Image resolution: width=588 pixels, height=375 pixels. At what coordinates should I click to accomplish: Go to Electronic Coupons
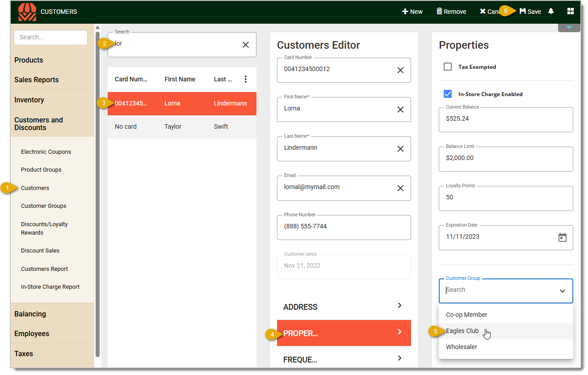click(46, 152)
